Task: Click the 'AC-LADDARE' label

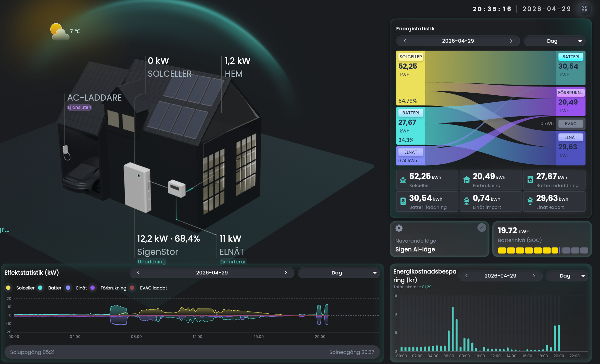Action: (95, 98)
